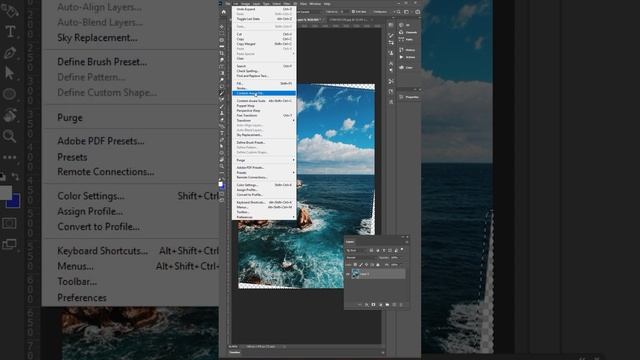Image resolution: width=640 pixels, height=360 pixels.
Task: Toggle the type layer filter in the Layers panel
Action: coord(384,250)
